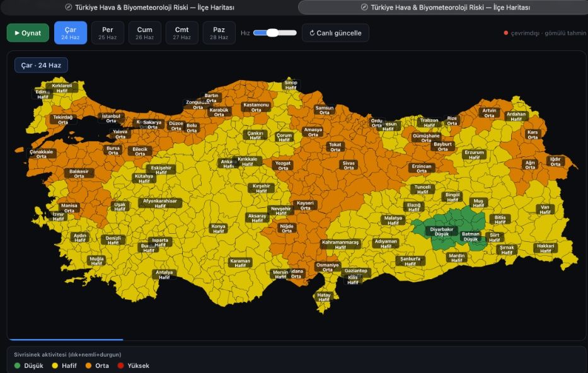Click the Kırşehir Hafif map label

click(261, 188)
